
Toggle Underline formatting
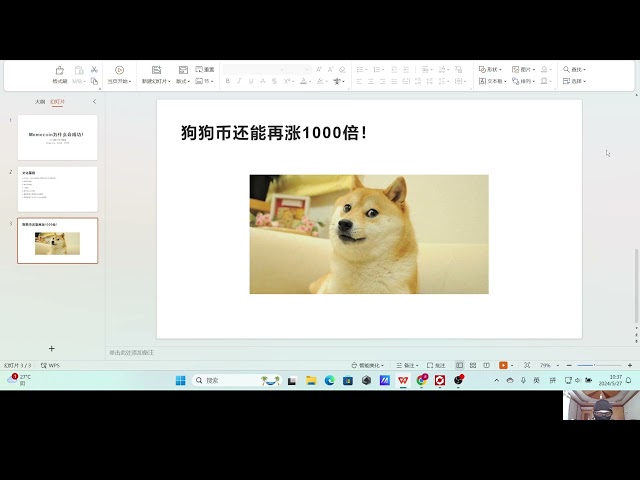(251, 81)
